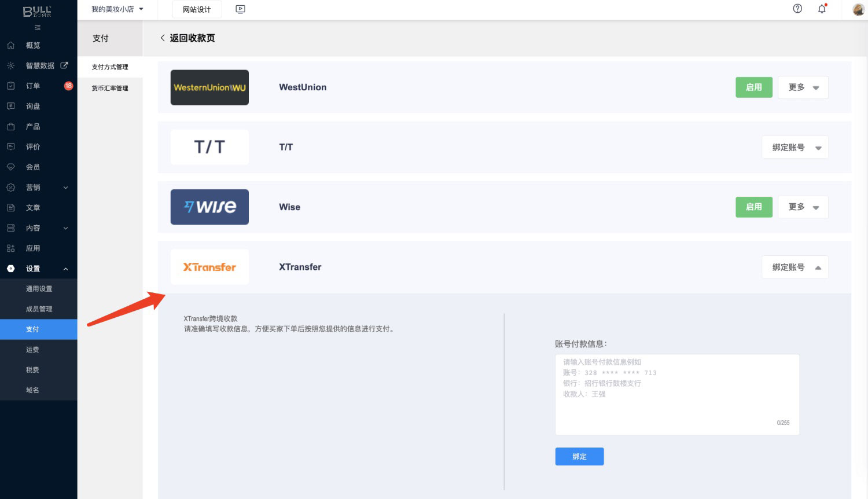The height and width of the screenshot is (499, 868).
Task: Click the sidebar collapse icon under logo
Action: (38, 28)
